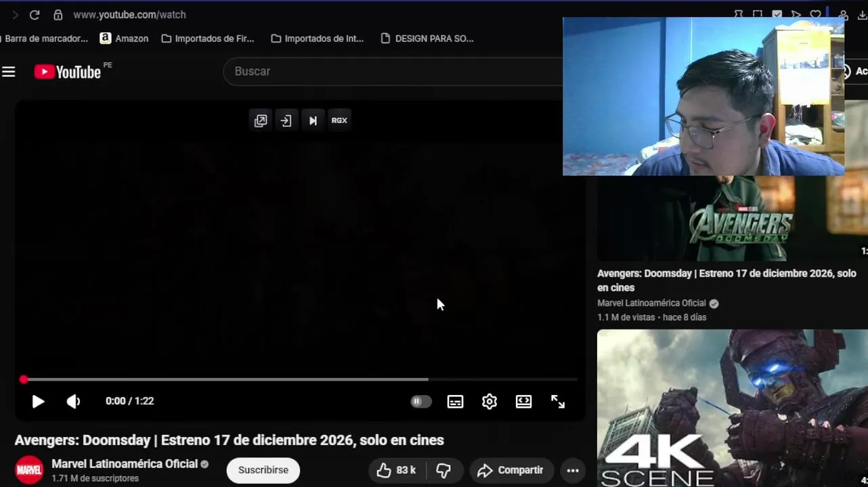Image resolution: width=868 pixels, height=487 pixels.
Task: Open the 'Barra de marcador...' bookmark
Action: [x=45, y=39]
